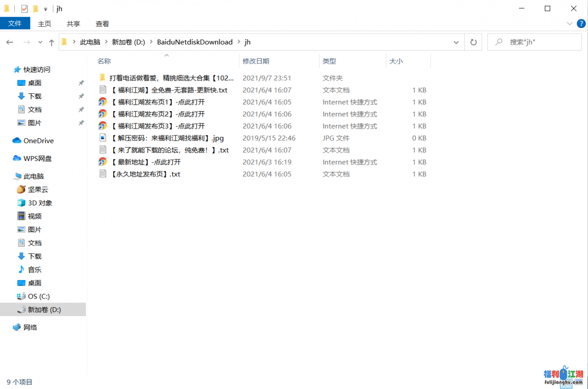The width and height of the screenshot is (588, 389).
Task: Click the Up one level arrow
Action: tap(51, 42)
